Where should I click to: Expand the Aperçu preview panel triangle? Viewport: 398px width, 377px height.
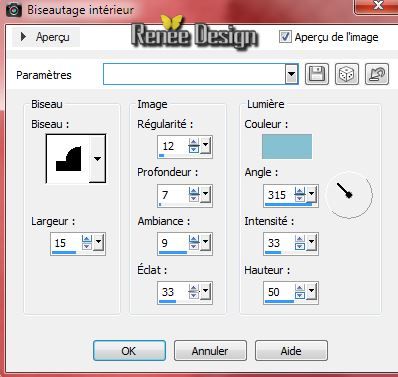23,37
